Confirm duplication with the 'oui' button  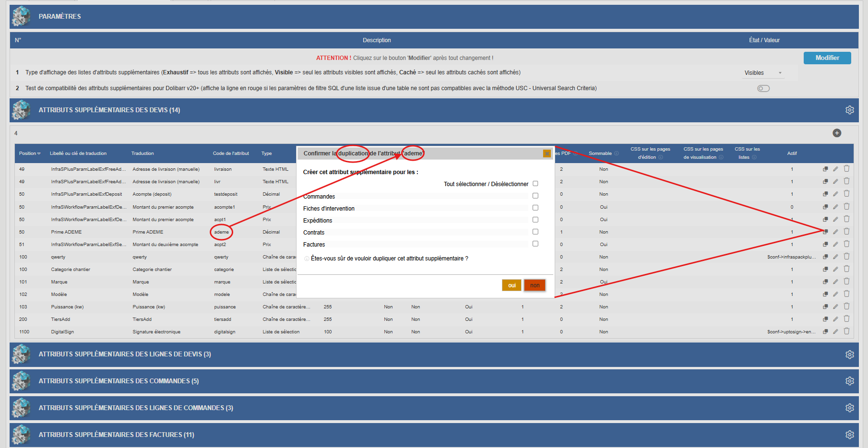coord(512,285)
